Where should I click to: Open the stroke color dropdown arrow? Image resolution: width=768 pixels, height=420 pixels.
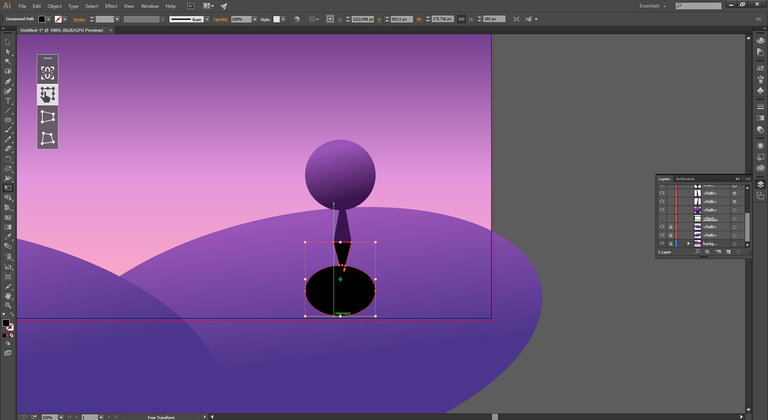click(x=65, y=19)
